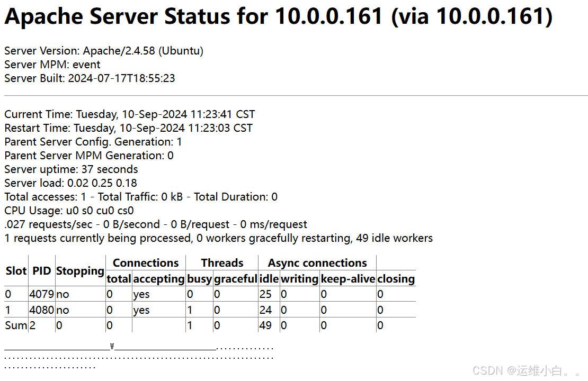This screenshot has height=381, width=588.
Task: Click the W marker in the scoreboard
Action: tap(112, 347)
